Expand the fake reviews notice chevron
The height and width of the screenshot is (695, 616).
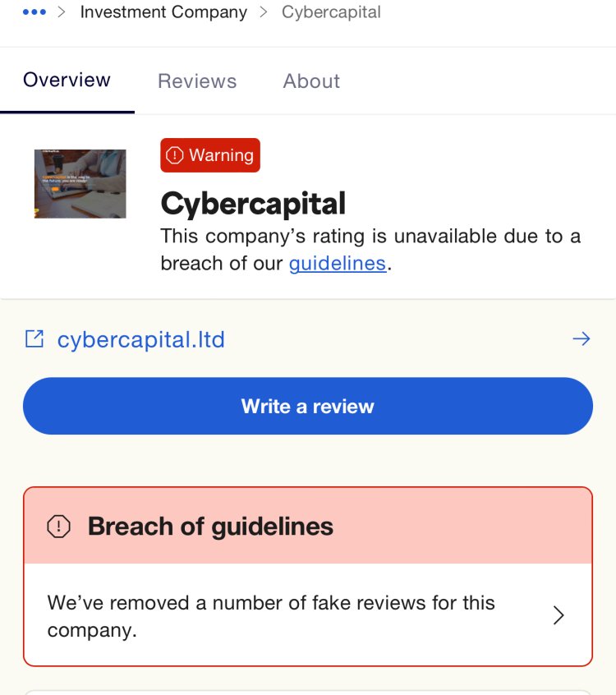click(559, 615)
